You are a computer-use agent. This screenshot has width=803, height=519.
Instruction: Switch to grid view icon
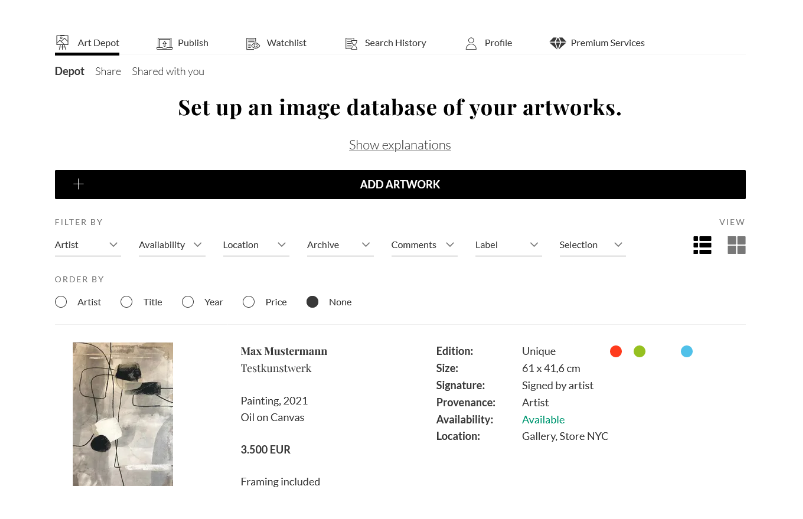[x=736, y=245]
